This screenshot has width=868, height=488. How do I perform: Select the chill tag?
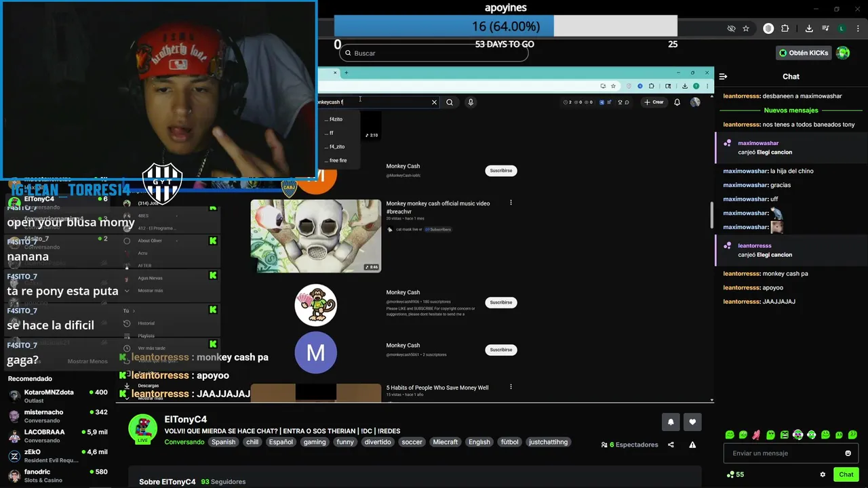[x=252, y=442]
